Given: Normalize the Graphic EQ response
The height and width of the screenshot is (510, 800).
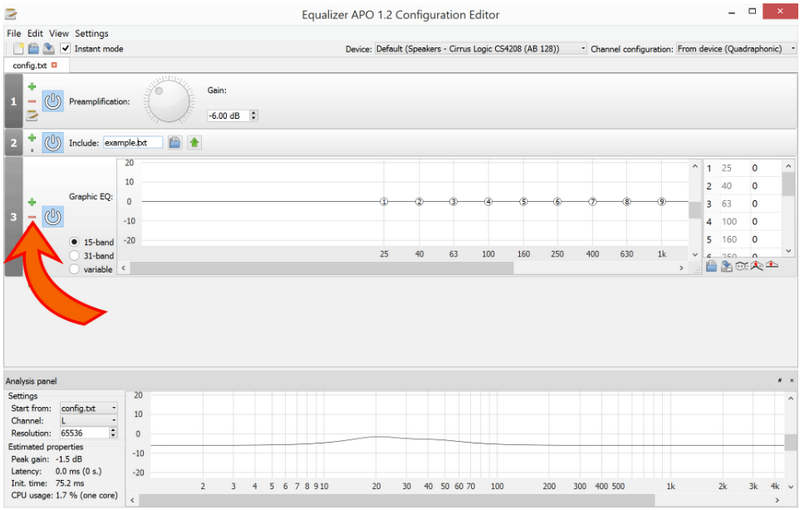Looking at the screenshot, I should pos(757,266).
